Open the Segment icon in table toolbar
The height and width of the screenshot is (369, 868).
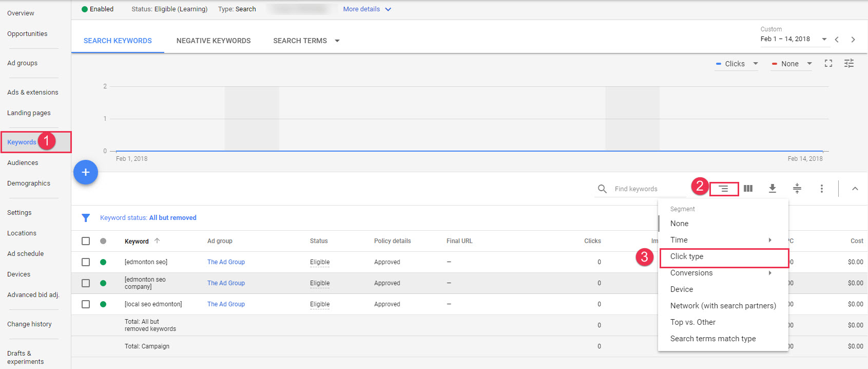723,189
